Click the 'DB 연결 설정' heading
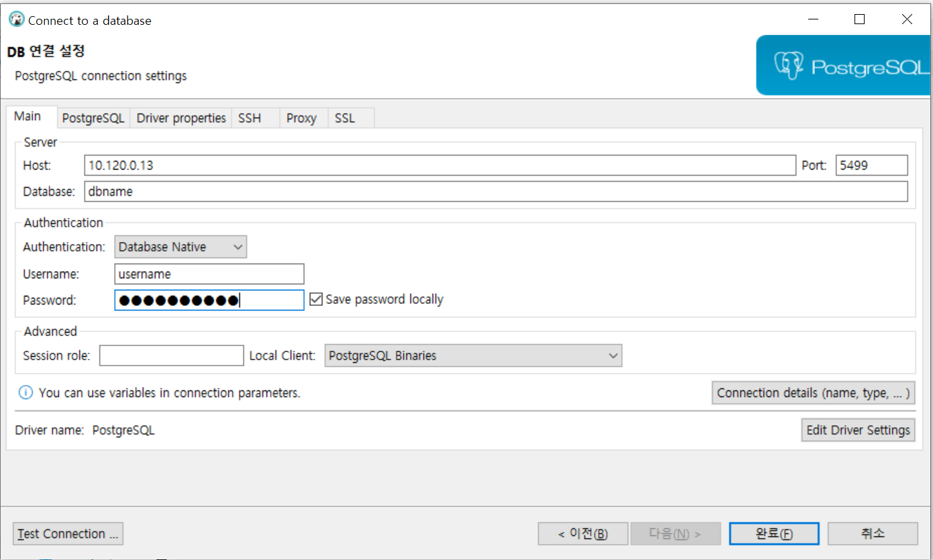The width and height of the screenshot is (933, 560). (46, 51)
